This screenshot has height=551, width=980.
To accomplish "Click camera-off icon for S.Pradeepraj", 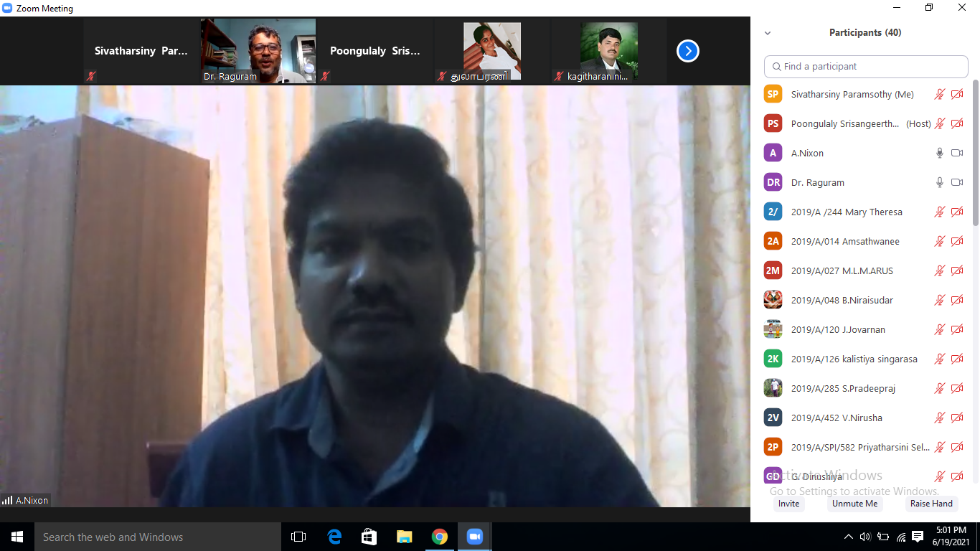I will click(x=957, y=388).
